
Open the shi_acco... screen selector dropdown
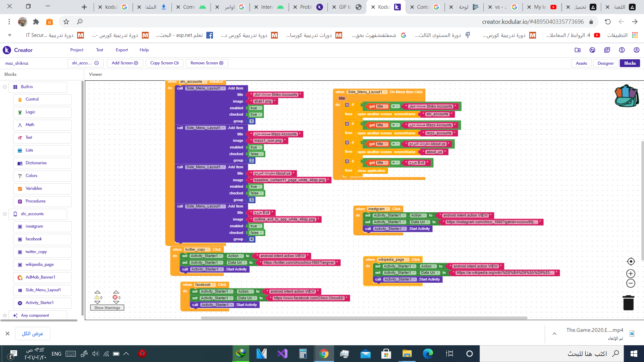[x=85, y=63]
